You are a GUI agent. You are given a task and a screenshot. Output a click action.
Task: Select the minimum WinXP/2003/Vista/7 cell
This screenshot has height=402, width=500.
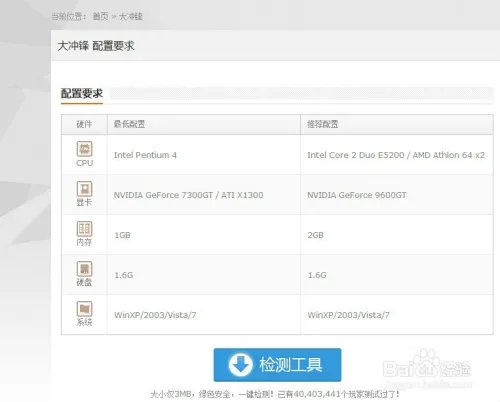click(204, 315)
